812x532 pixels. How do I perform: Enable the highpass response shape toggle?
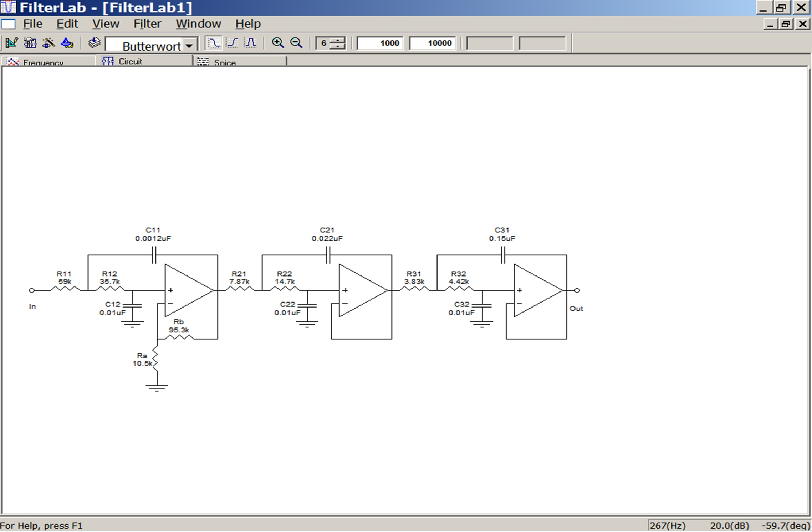(232, 43)
